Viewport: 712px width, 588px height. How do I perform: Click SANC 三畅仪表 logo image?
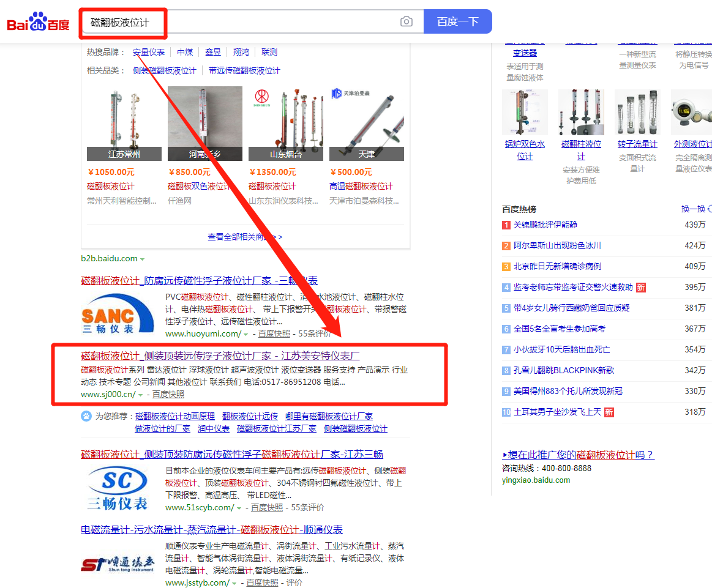118,313
